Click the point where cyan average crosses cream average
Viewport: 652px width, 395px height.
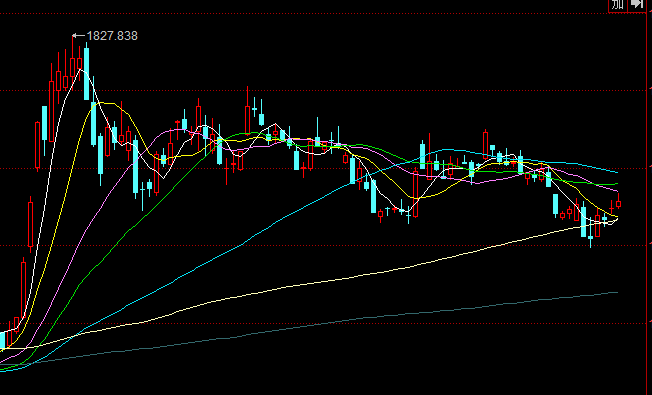(75, 335)
